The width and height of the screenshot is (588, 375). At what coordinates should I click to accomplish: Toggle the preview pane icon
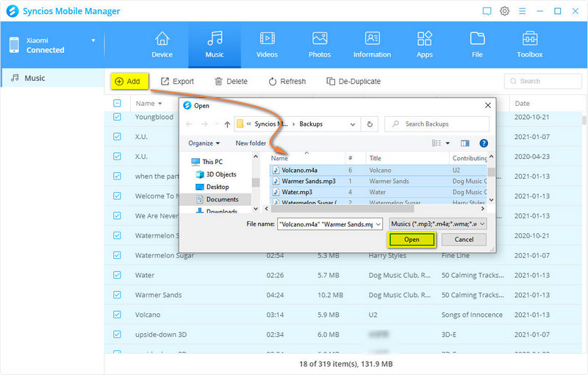coord(465,143)
